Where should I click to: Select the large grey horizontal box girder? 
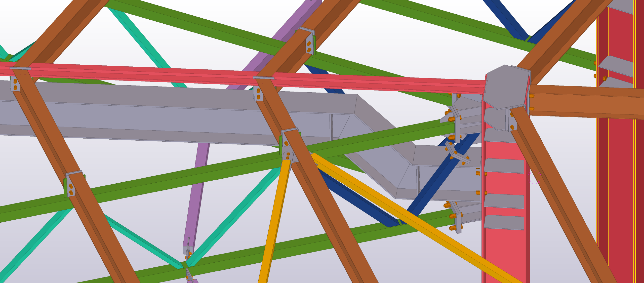(x=151, y=113)
